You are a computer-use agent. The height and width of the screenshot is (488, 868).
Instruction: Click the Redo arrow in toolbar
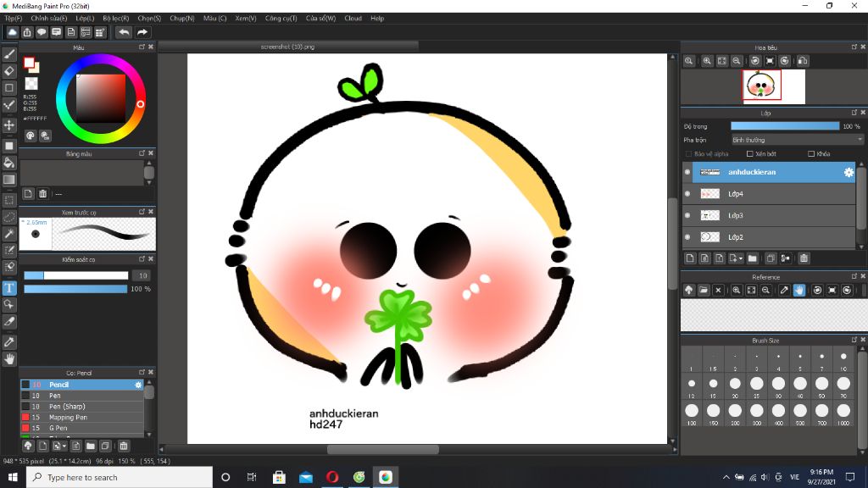pos(142,32)
